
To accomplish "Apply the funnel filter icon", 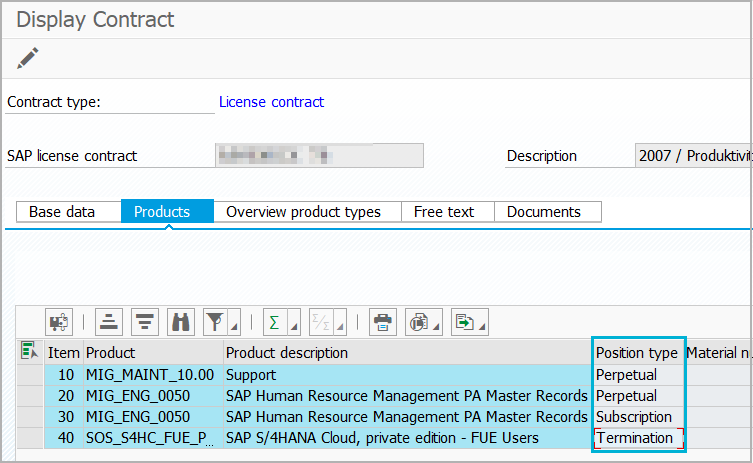I will (215, 322).
